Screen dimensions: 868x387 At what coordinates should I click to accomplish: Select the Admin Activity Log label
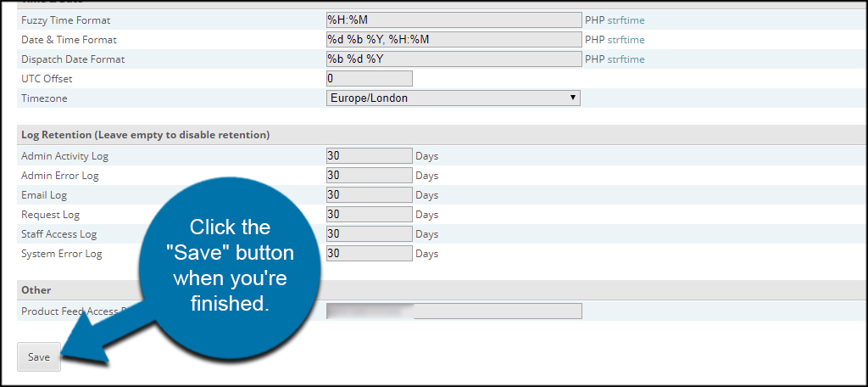(64, 156)
